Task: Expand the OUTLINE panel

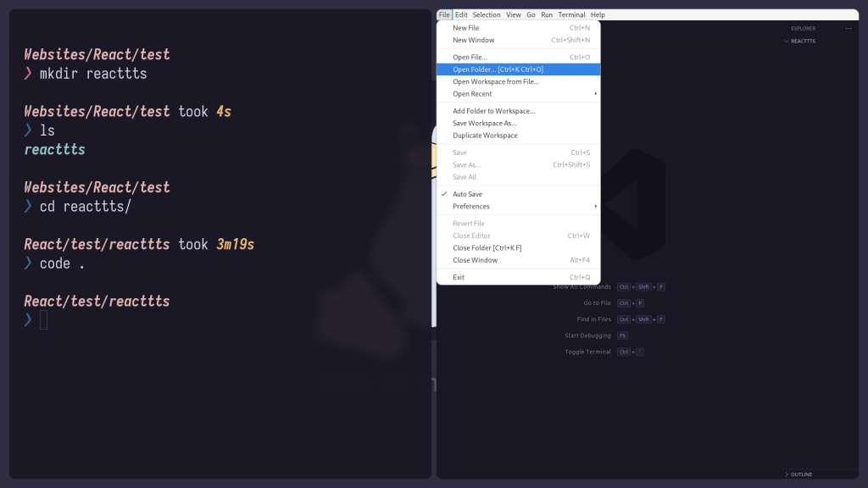Action: tap(800, 474)
